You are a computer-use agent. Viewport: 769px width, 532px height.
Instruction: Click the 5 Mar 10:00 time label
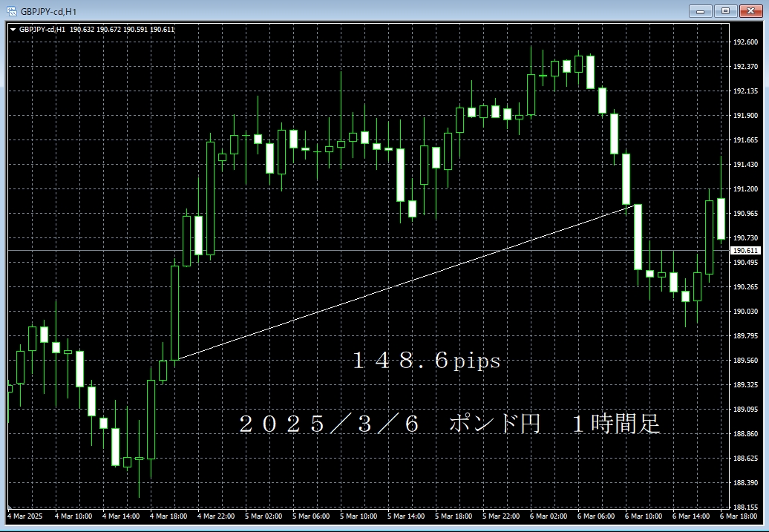pyautogui.click(x=359, y=516)
